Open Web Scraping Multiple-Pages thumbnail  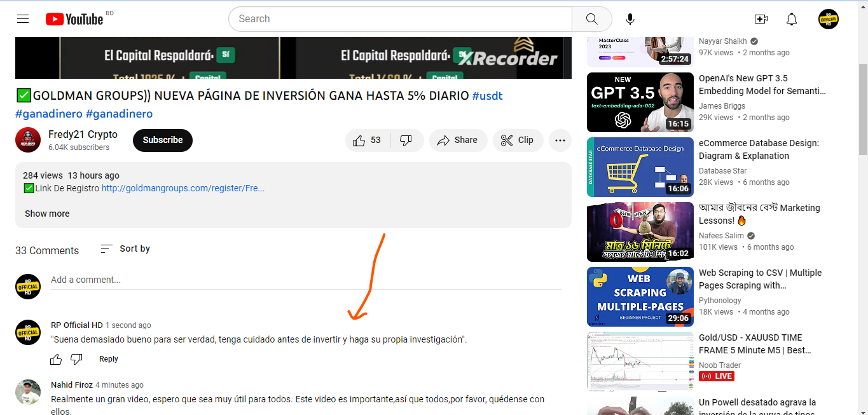(640, 297)
